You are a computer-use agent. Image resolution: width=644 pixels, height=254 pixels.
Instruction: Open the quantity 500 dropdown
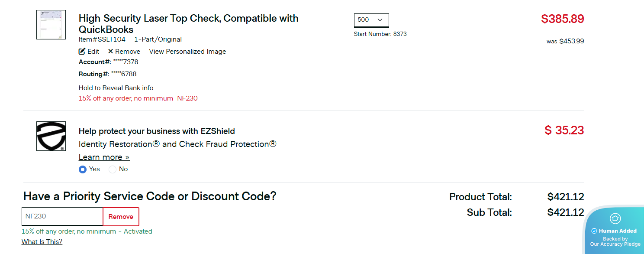tap(371, 20)
